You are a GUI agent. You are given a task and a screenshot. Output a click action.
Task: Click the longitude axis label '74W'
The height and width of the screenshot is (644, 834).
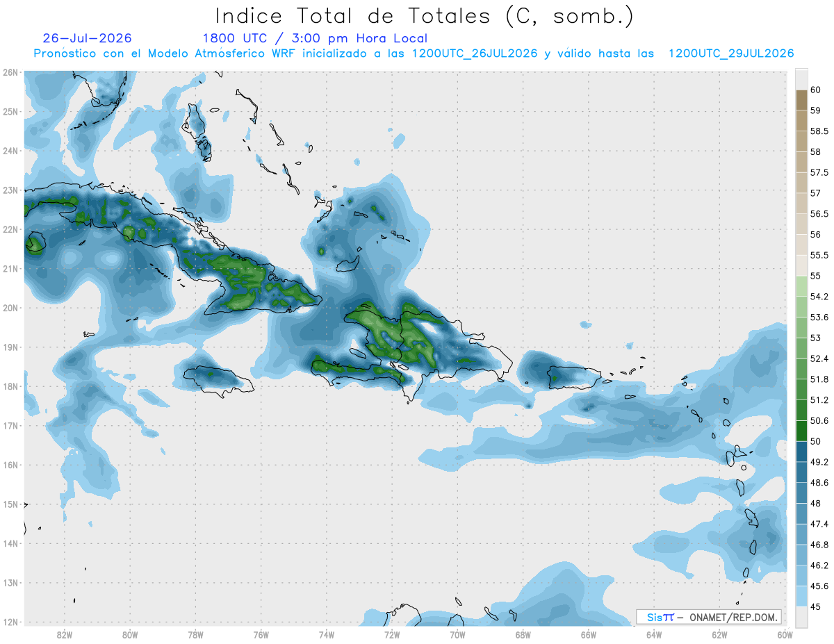point(327,635)
